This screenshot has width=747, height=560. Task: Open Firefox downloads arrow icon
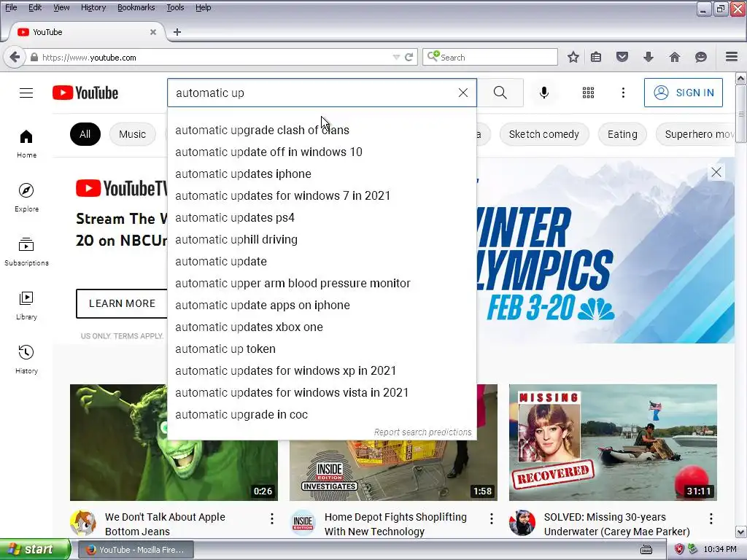(x=649, y=57)
